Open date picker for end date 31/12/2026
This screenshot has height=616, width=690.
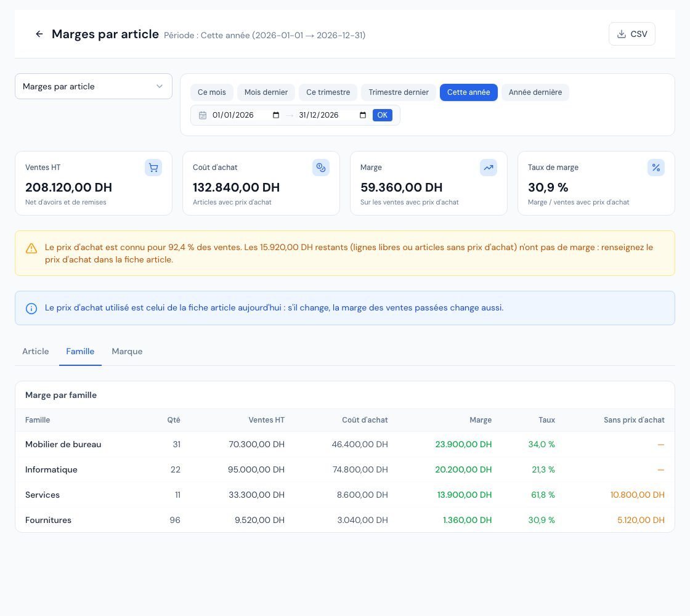(363, 115)
